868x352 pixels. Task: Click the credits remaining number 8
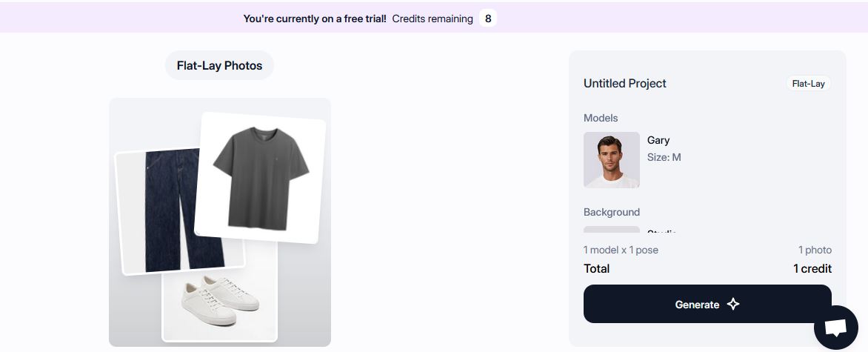pos(487,19)
